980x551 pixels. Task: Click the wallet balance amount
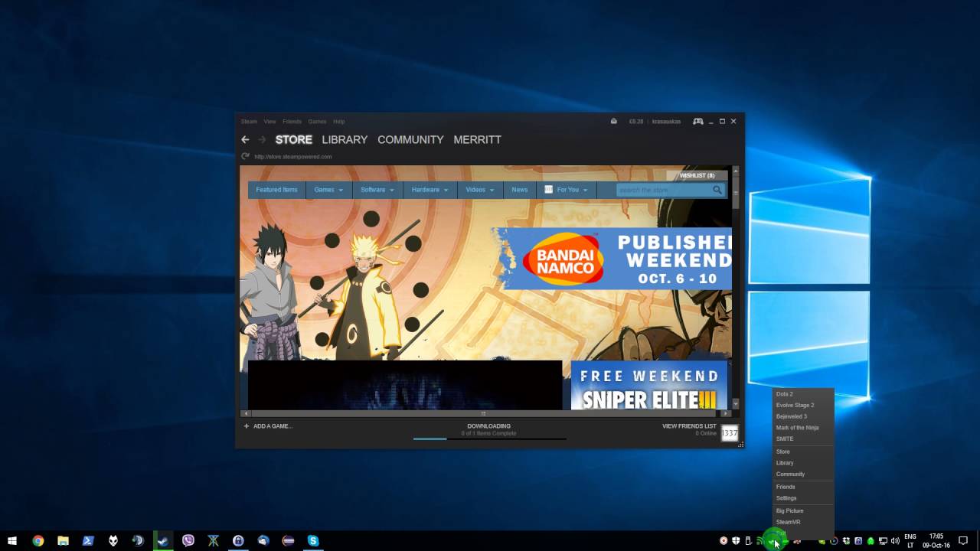coord(635,121)
